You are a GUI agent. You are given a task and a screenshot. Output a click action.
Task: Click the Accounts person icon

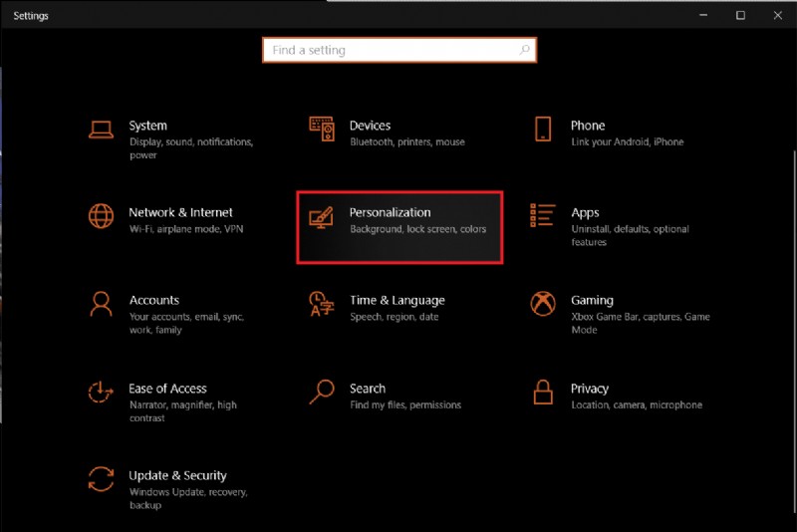(102, 304)
